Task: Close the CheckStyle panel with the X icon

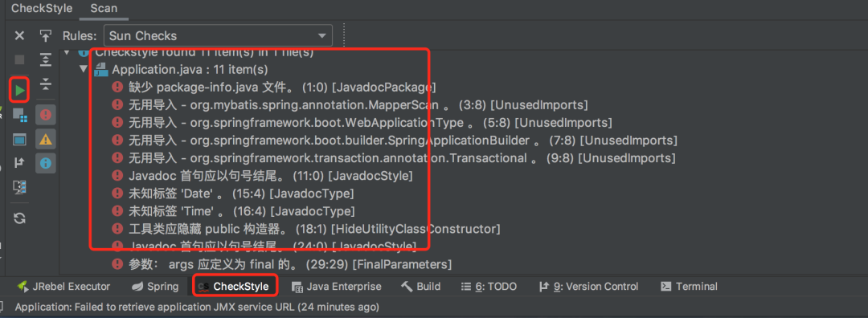Action: pyautogui.click(x=19, y=36)
